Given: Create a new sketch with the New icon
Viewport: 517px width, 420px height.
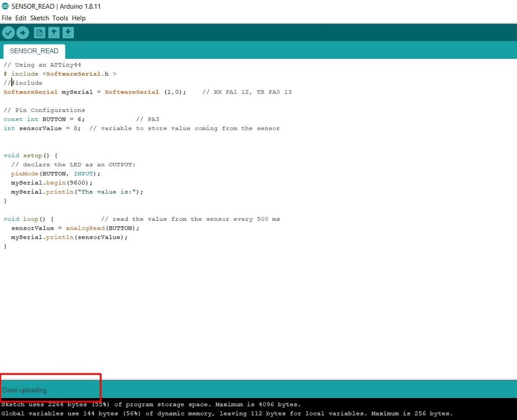Looking at the screenshot, I should coord(40,33).
